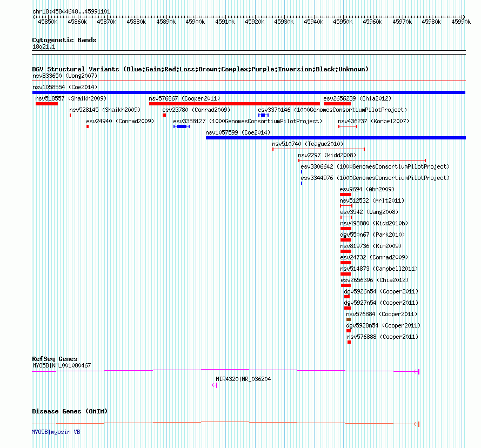The height and width of the screenshot is (448, 481).
Task: Select esv23780 (Conrad2009) variant label
Action: click(x=196, y=110)
